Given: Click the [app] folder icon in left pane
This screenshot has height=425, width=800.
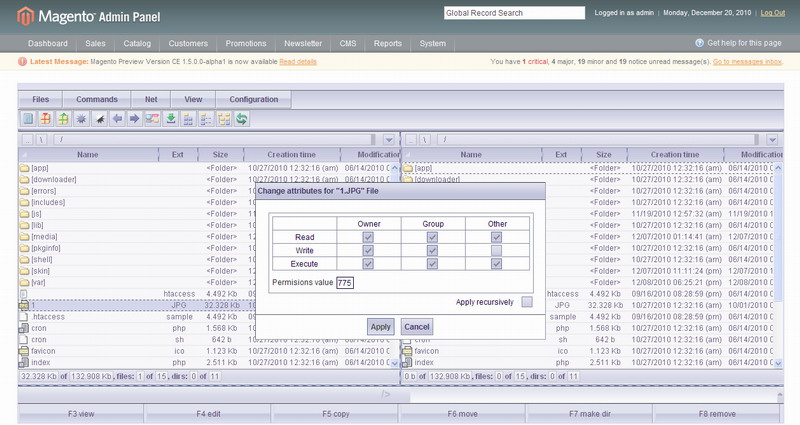Looking at the screenshot, I should point(24,168).
